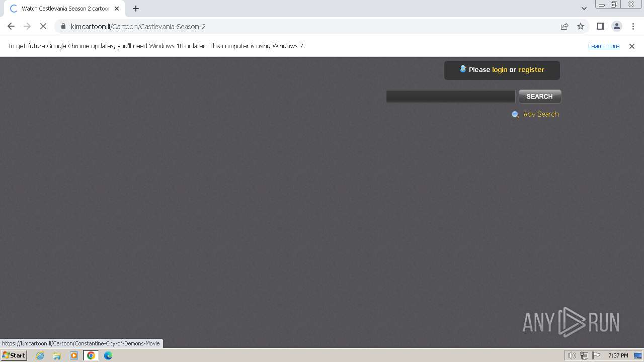
Task: Open Chrome side panel
Action: [600, 26]
